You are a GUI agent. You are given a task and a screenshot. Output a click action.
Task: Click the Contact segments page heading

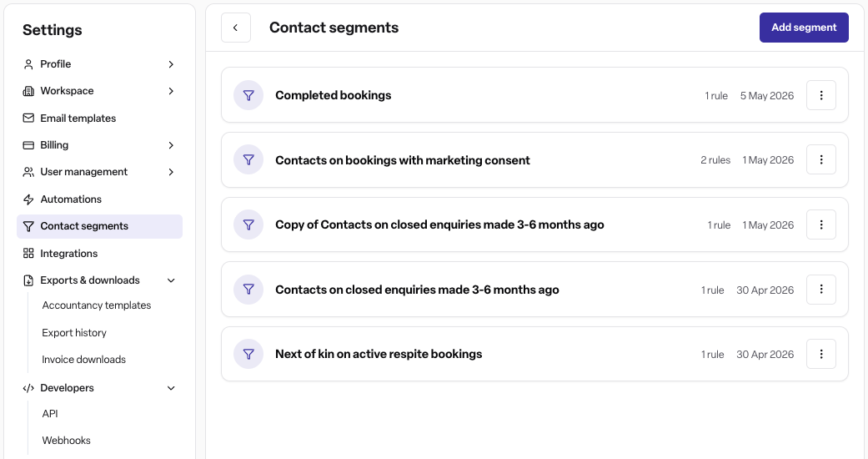[x=334, y=28]
